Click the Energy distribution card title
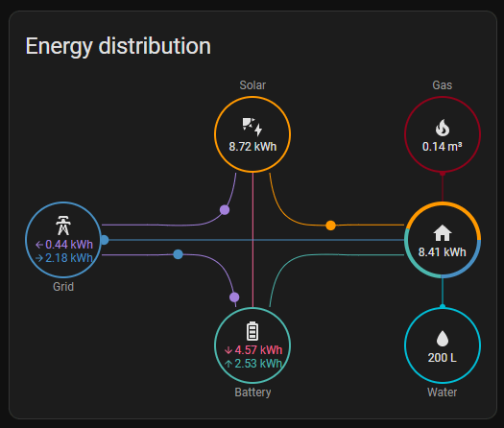Viewport: 504px width, 428px height. [118, 46]
